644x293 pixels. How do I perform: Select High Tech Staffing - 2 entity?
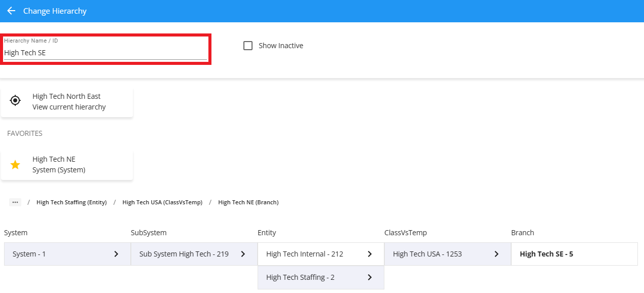(x=321, y=277)
